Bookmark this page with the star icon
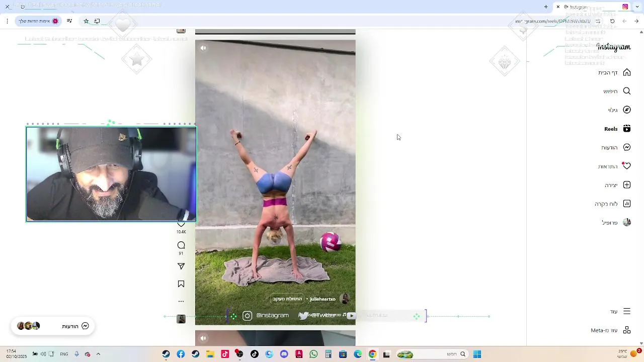 pyautogui.click(x=86, y=21)
